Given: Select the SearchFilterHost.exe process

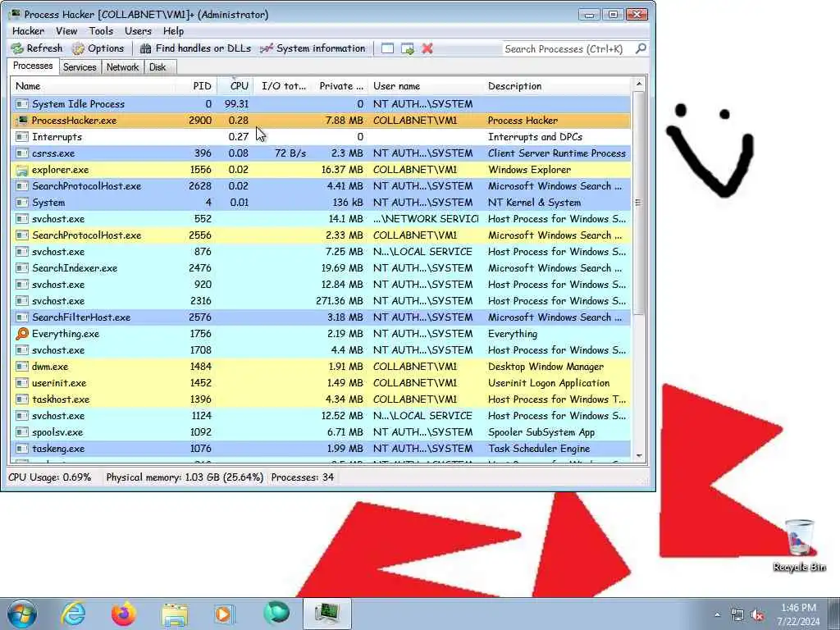Looking at the screenshot, I should coord(321,317).
